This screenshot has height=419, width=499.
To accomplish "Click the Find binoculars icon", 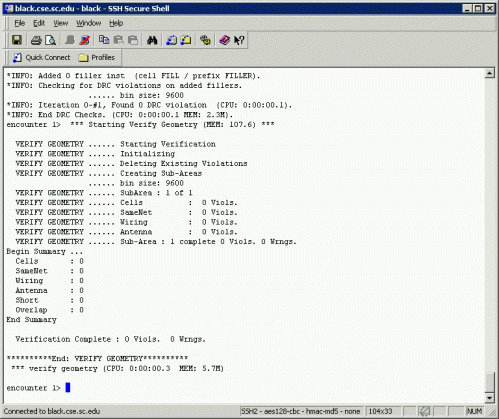I will [x=152, y=40].
